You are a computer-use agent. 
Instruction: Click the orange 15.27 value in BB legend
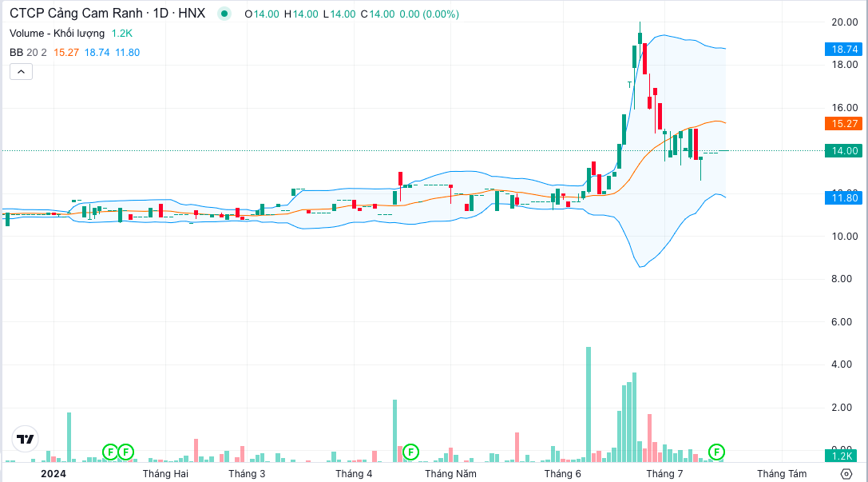pyautogui.click(x=66, y=53)
